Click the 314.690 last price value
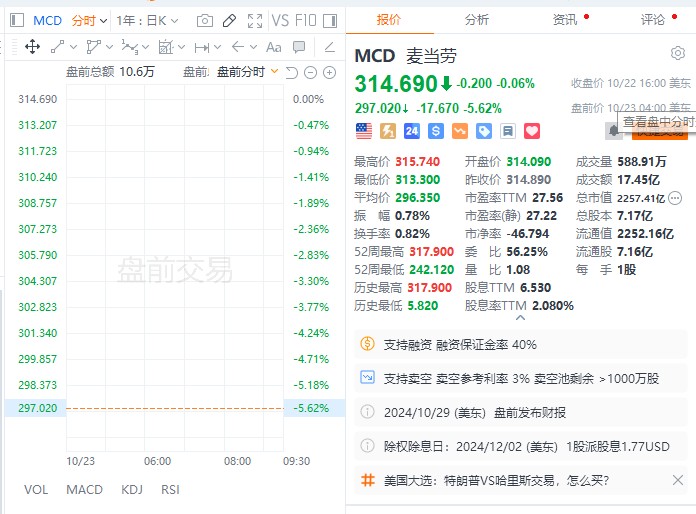Image resolution: width=696 pixels, height=514 pixels. click(396, 84)
